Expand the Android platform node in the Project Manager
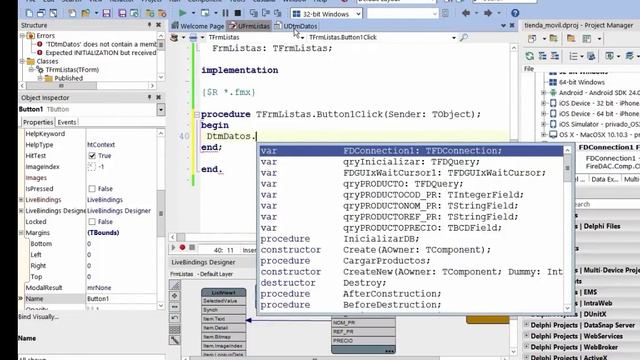Viewport: 640px width, 360px height. click(543, 93)
